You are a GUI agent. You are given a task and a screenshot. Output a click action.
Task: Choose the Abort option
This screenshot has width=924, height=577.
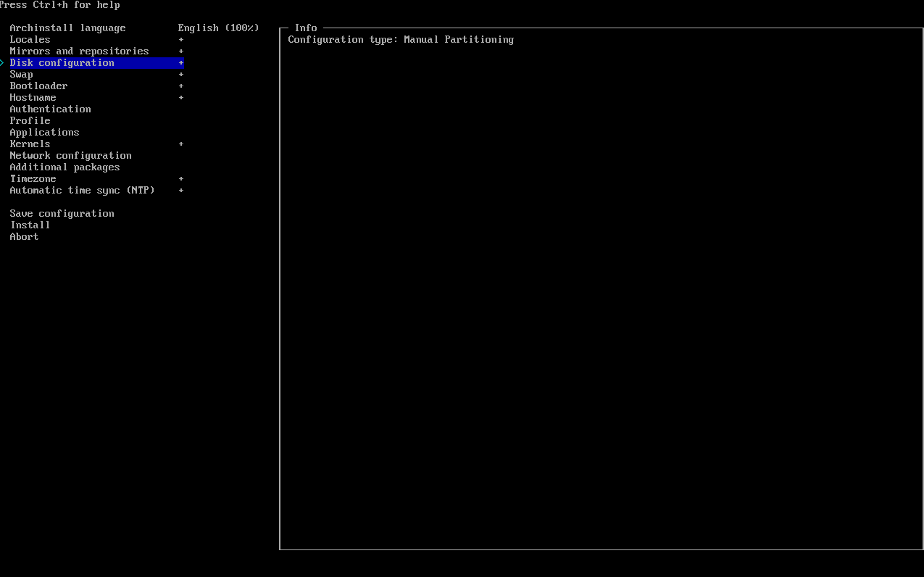(x=24, y=236)
